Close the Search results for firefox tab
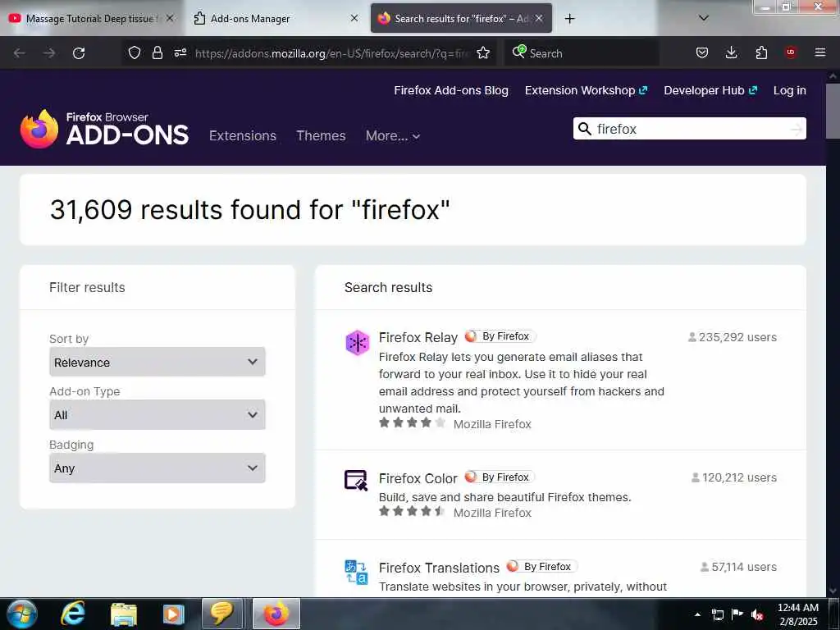 coord(539,18)
